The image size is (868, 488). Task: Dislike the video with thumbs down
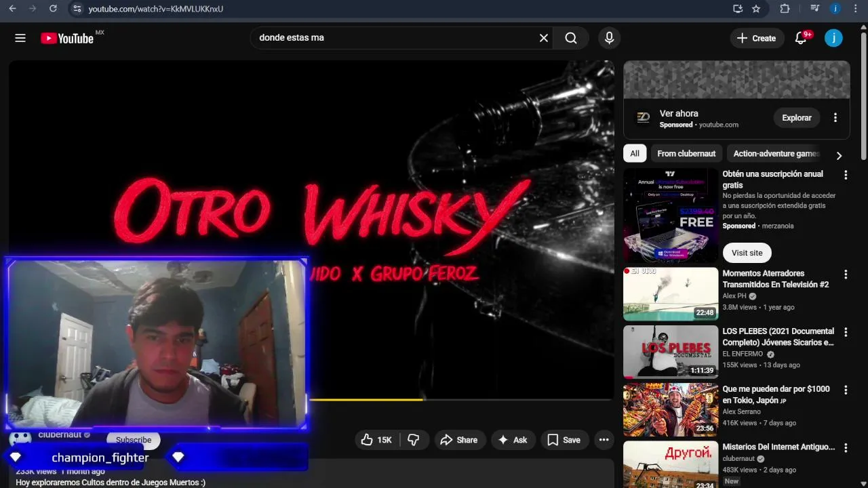pos(414,440)
